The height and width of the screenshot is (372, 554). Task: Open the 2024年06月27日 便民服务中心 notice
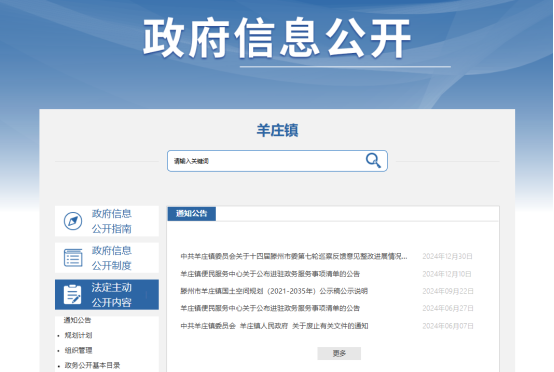[270, 308]
